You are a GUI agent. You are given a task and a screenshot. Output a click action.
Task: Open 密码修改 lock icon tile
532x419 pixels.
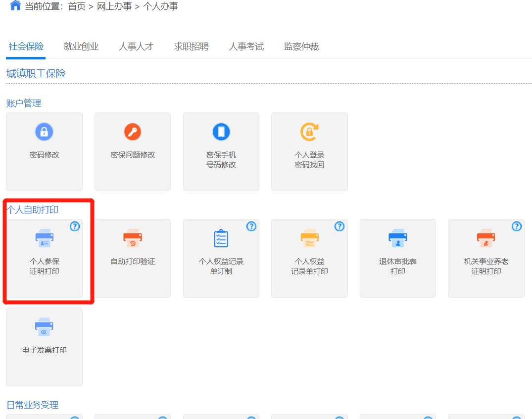pyautogui.click(x=44, y=132)
